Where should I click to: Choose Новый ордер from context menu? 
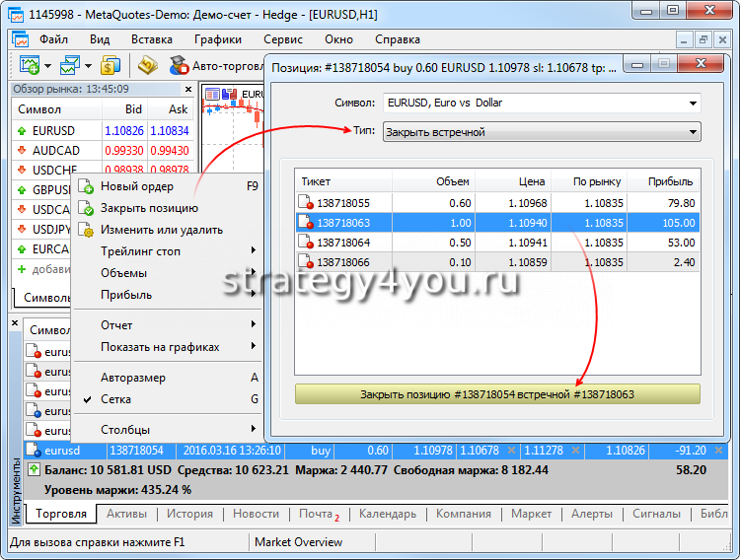[137, 186]
